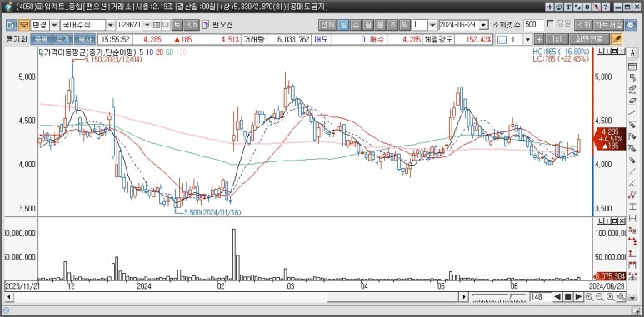Open the stock search magnifier icon
644x317 pixels.
click(166, 25)
